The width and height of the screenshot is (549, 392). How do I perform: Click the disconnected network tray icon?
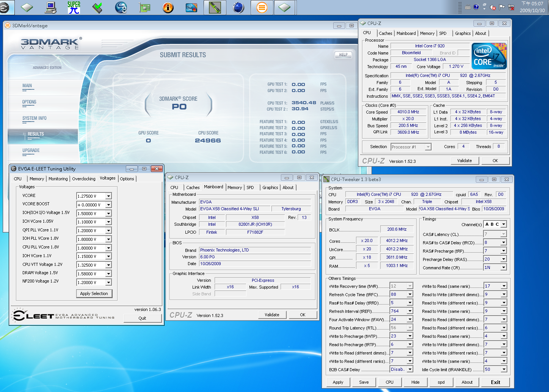pyautogui.click(x=511, y=7)
